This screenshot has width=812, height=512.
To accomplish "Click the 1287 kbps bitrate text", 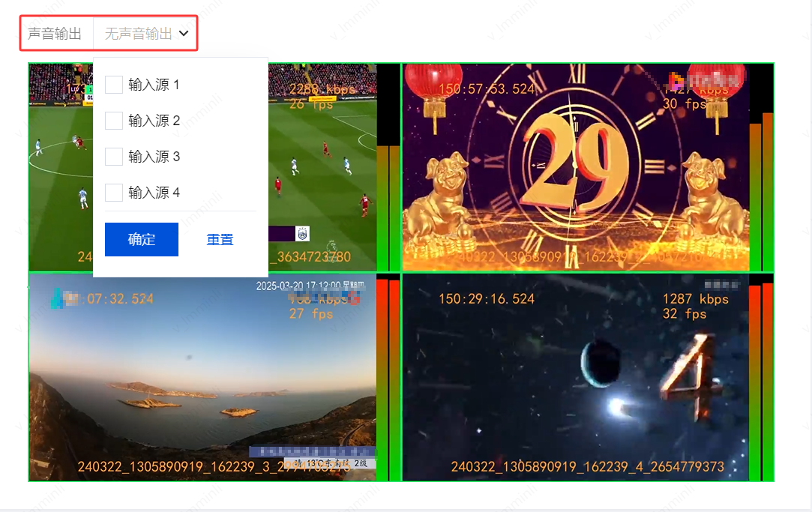I will tap(696, 298).
